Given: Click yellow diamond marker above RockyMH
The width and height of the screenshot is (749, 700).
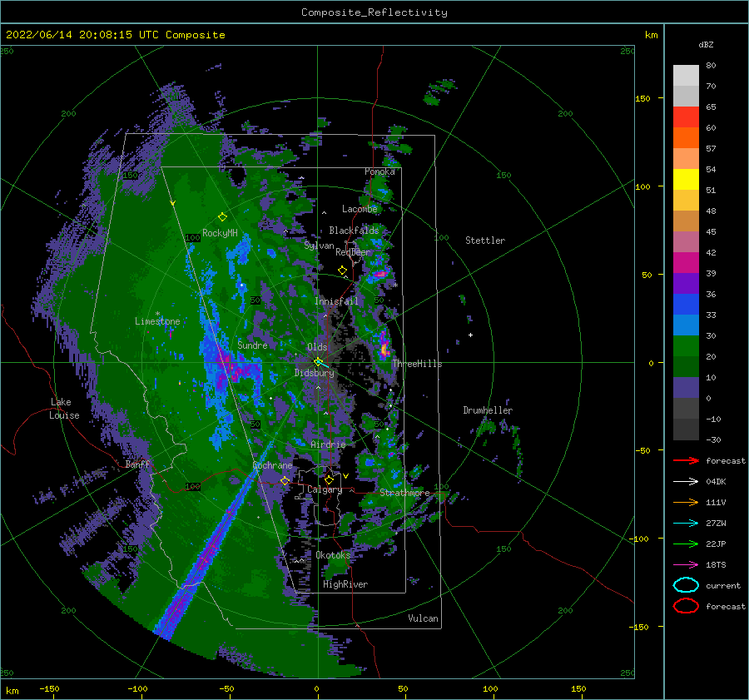Looking at the screenshot, I should click(222, 217).
